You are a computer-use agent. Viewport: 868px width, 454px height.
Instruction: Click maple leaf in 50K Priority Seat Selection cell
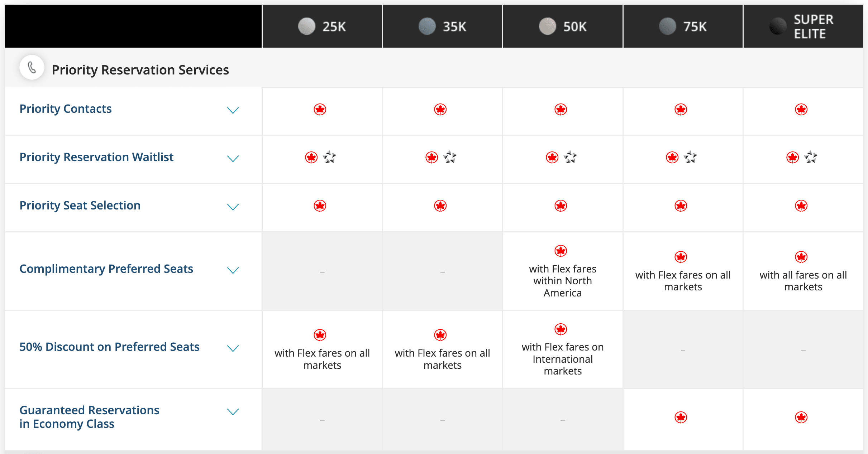[561, 206]
